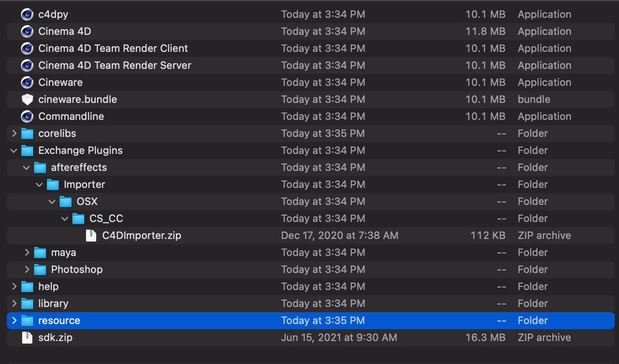
Task: Click the Importer folder icon
Action: coord(53,185)
